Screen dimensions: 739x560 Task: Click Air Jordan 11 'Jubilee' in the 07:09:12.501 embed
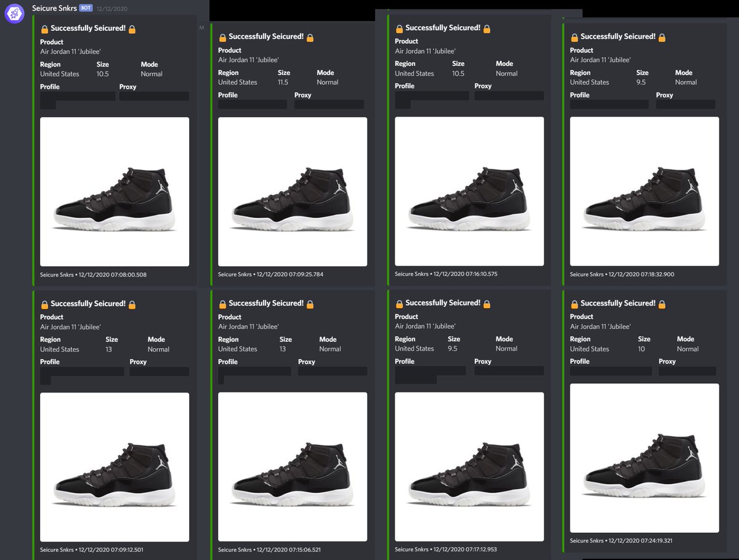point(70,327)
